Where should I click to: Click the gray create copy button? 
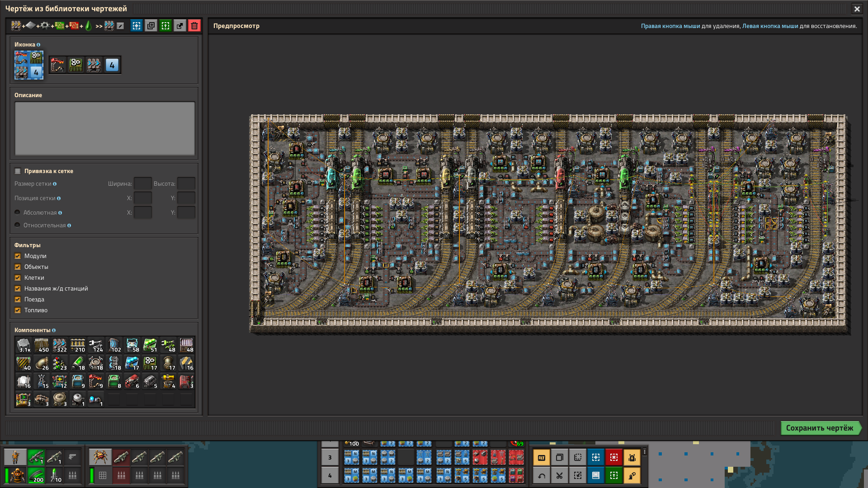(x=151, y=26)
